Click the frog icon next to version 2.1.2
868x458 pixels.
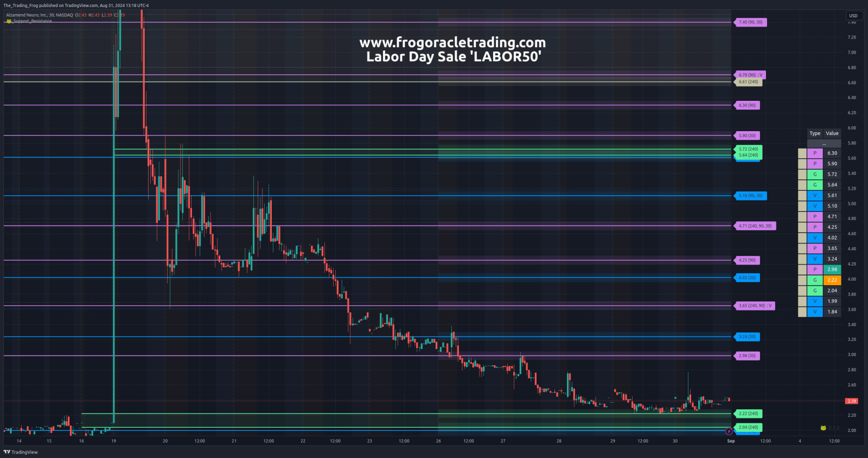(x=823, y=428)
